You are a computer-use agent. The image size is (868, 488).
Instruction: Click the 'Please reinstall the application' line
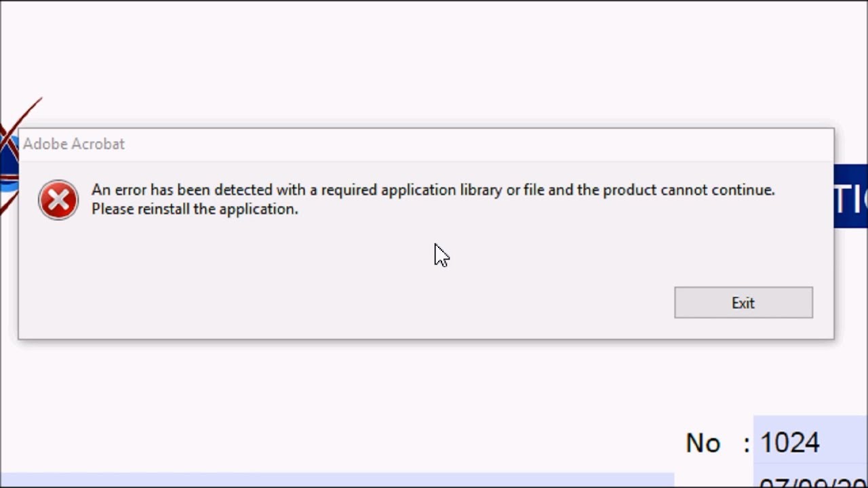tap(195, 209)
